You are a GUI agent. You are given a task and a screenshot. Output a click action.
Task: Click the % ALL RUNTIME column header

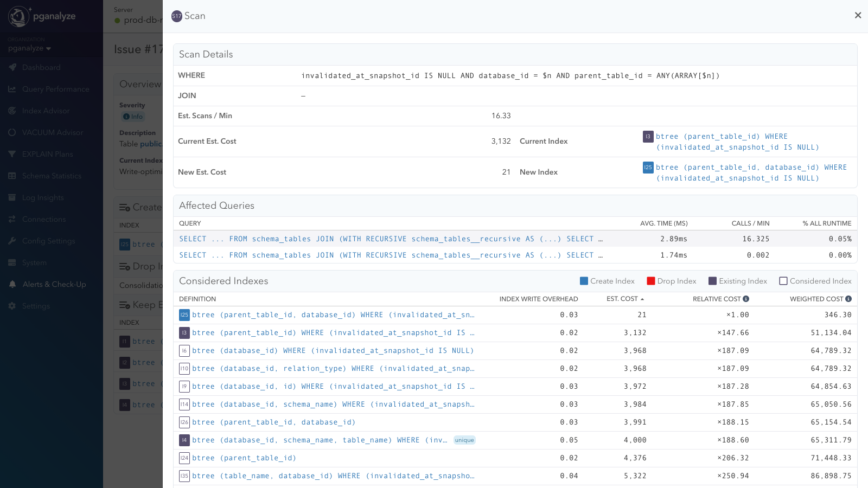(x=827, y=223)
